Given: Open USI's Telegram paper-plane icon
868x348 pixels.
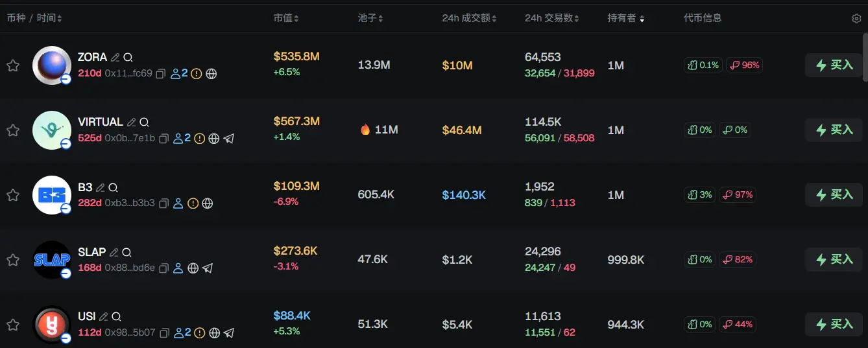Looking at the screenshot, I should (x=229, y=333).
